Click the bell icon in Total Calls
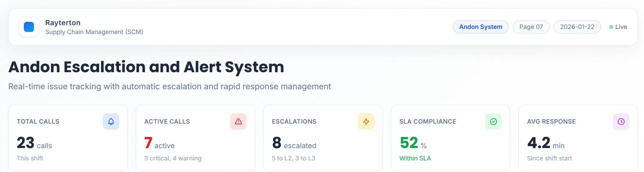Screen dimensions: 644x172 111,122
